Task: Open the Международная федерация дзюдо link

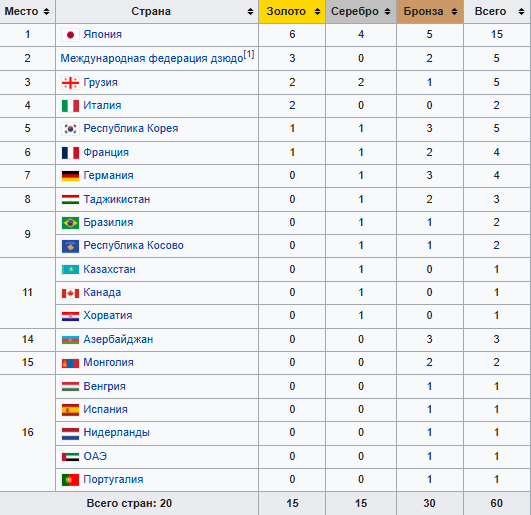Action: [152, 59]
